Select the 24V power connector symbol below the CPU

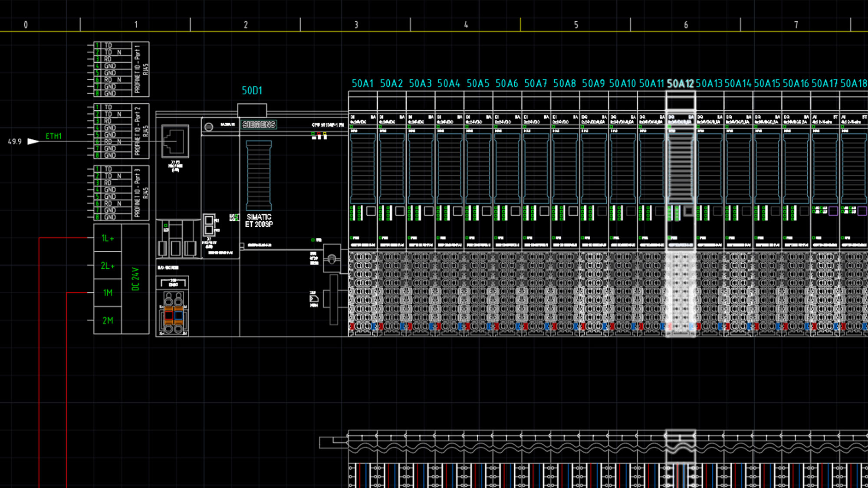tap(174, 312)
